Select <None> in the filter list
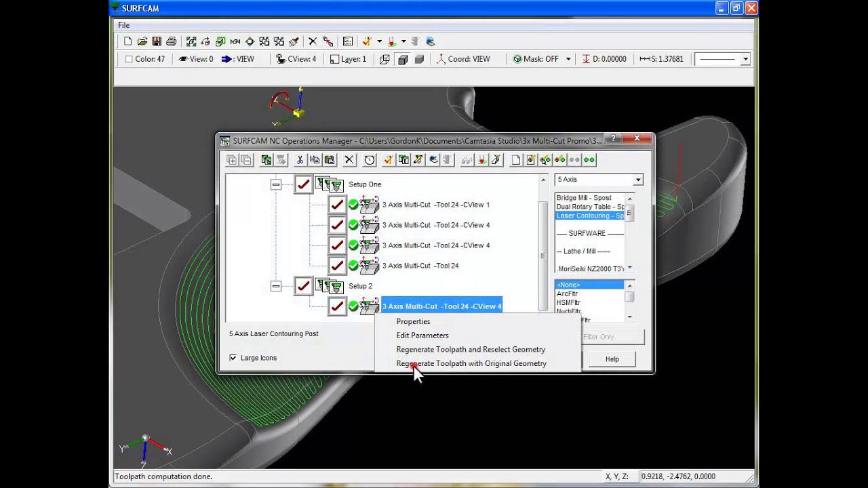 click(589, 285)
